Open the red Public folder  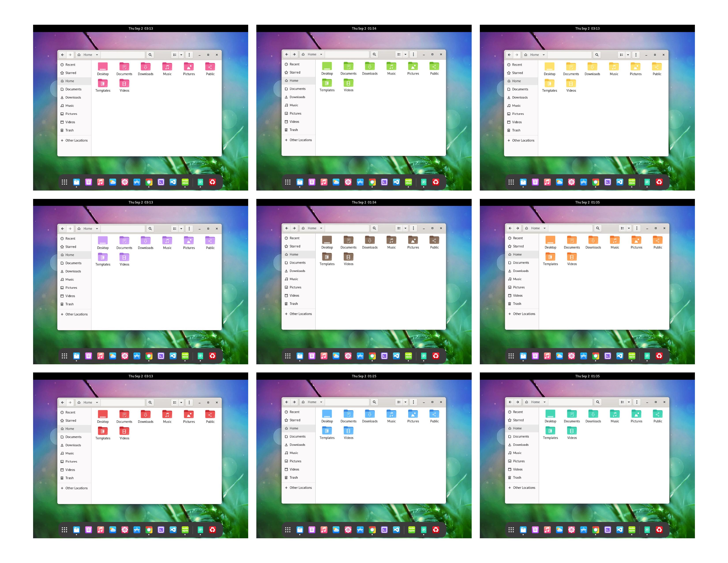(210, 414)
